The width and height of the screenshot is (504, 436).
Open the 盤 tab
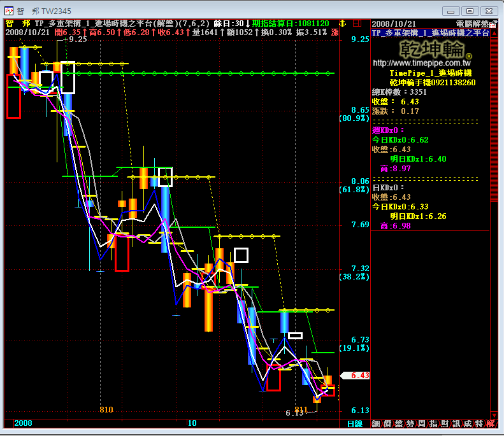click(x=399, y=423)
